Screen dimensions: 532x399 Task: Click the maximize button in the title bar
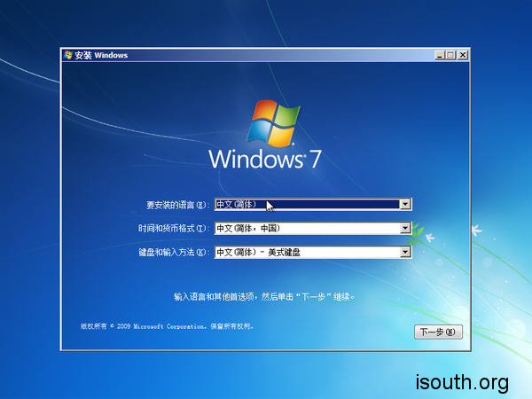click(x=450, y=55)
